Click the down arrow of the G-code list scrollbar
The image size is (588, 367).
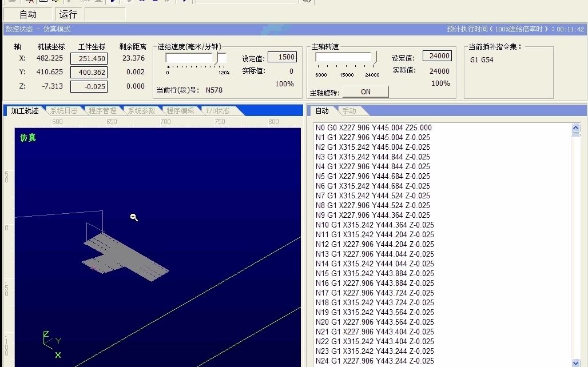[x=576, y=362]
